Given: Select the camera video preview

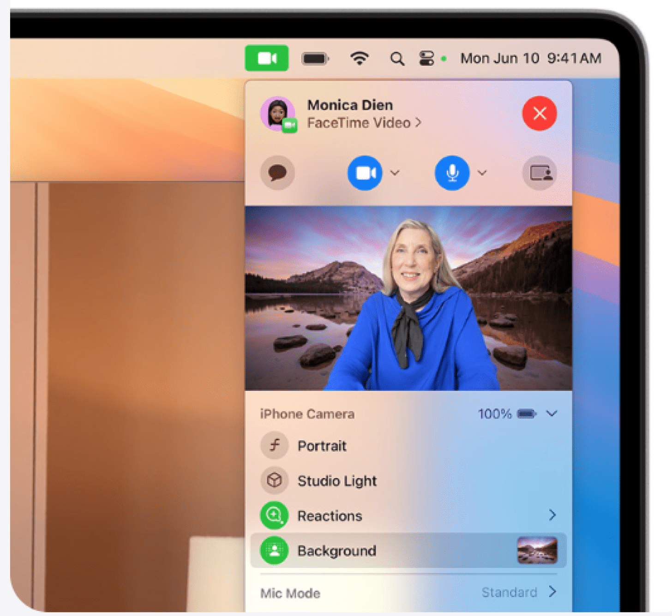Looking at the screenshot, I should coord(408,298).
